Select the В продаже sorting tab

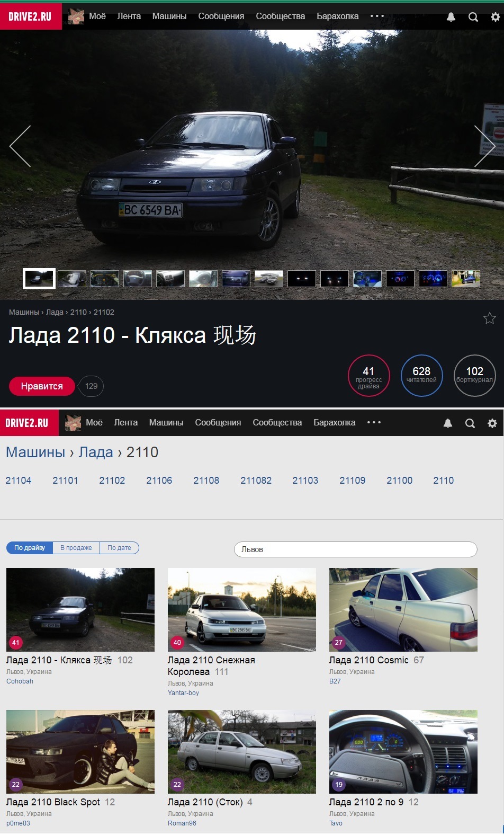tap(76, 548)
